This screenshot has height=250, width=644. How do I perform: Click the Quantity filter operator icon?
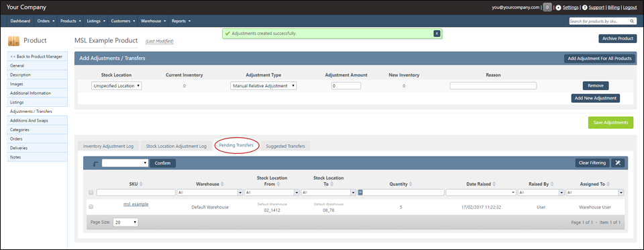360,192
